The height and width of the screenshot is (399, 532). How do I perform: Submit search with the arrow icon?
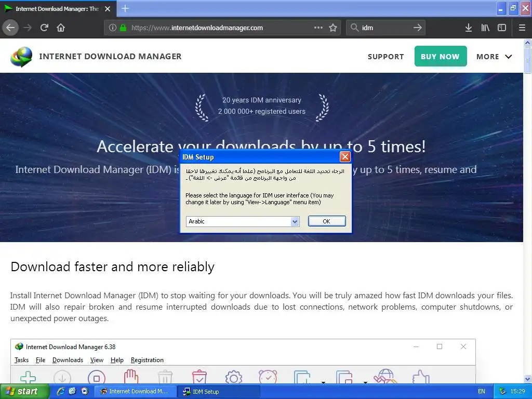click(x=418, y=28)
